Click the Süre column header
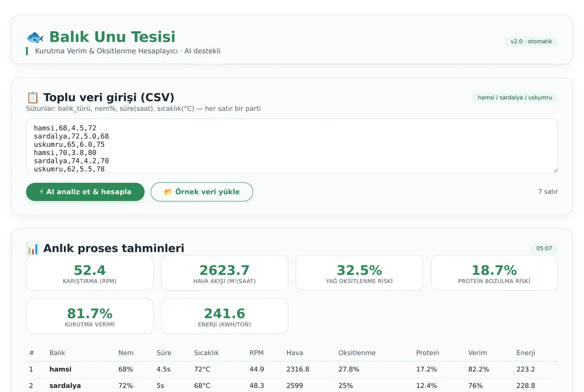584x392 pixels. 164,353
